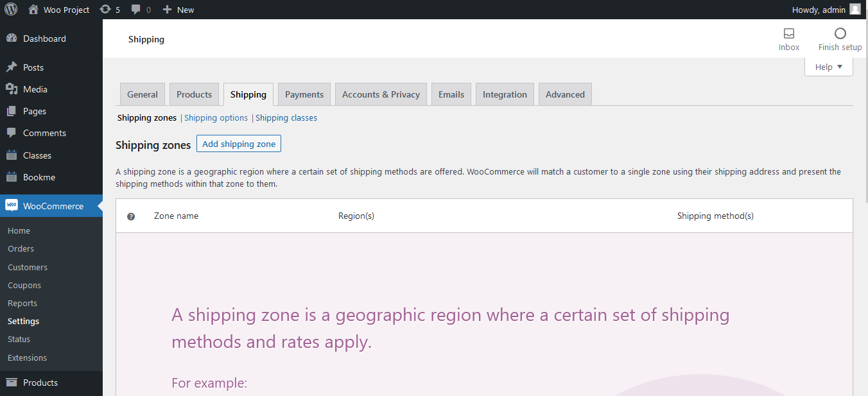Open the Status submenu item
This screenshot has width=868, height=396.
[x=19, y=339]
